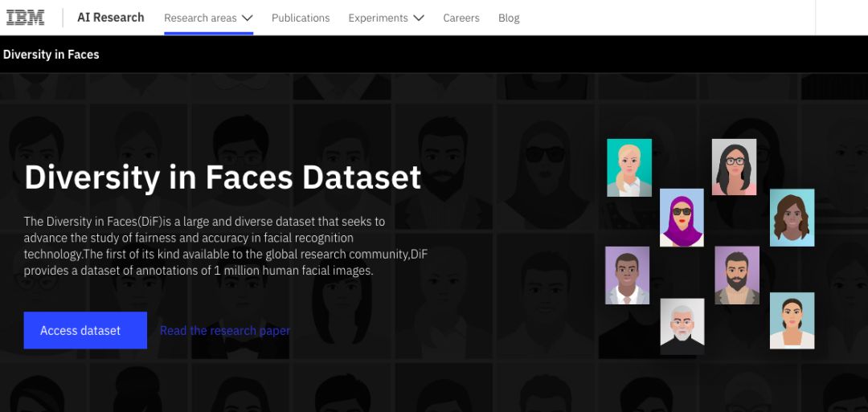
Task: Open the Publications page
Action: [301, 18]
